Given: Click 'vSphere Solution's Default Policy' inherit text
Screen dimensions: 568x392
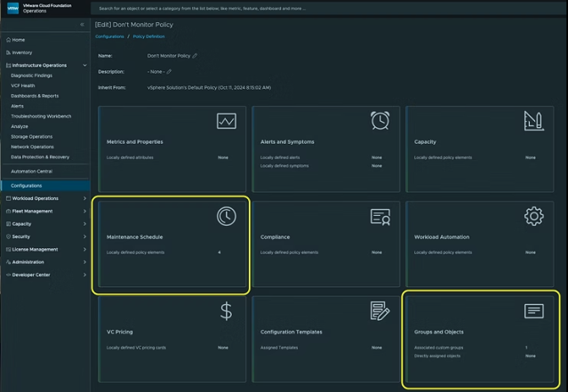Looking at the screenshot, I should tap(182, 88).
